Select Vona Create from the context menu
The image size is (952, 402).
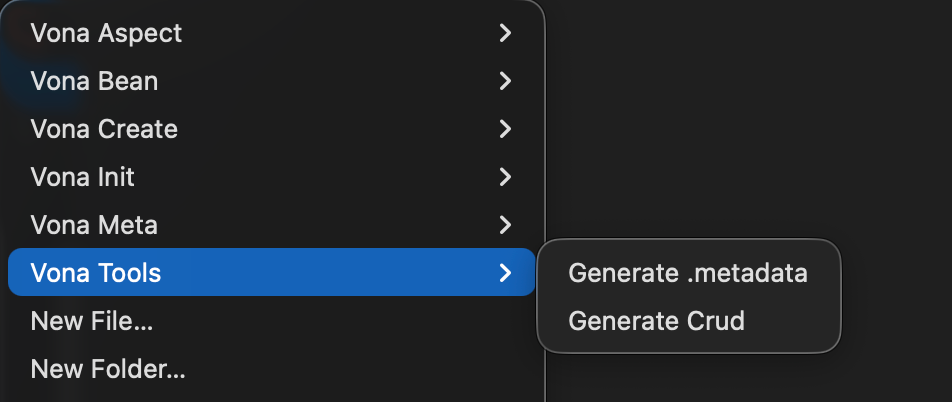point(104,129)
